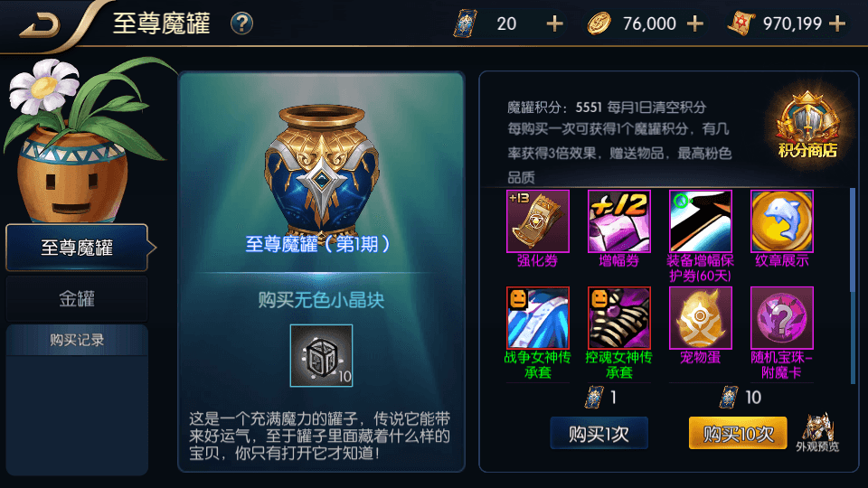This screenshot has height=488, width=868.
Task: Click the 无色小晶块 item thumbnail
Action: pyautogui.click(x=321, y=355)
